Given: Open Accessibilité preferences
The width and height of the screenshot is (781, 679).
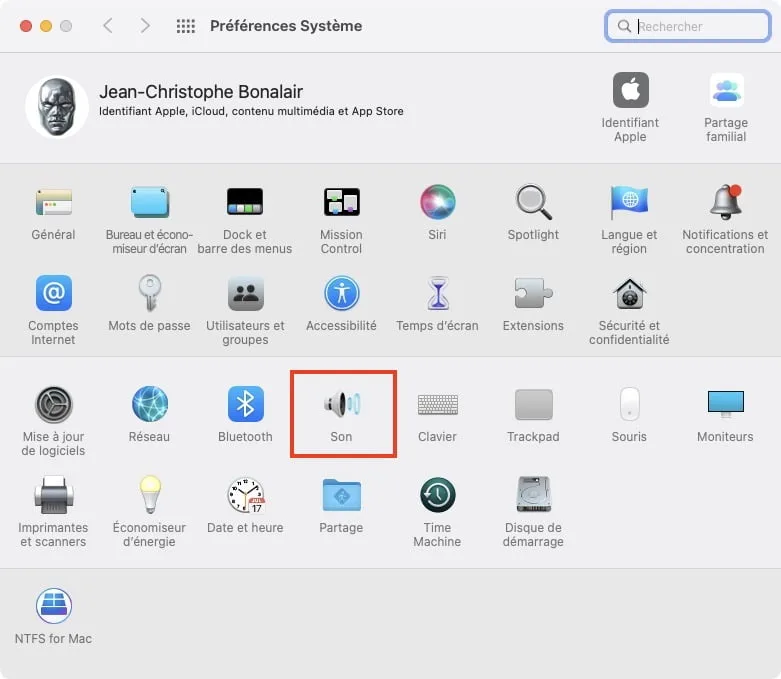Looking at the screenshot, I should point(341,293).
